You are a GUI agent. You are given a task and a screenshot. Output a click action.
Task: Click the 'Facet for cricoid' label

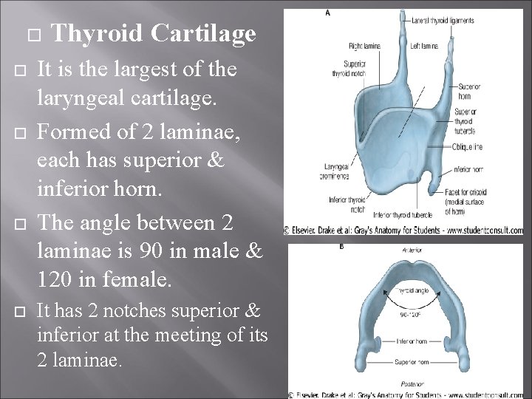pyautogui.click(x=465, y=202)
